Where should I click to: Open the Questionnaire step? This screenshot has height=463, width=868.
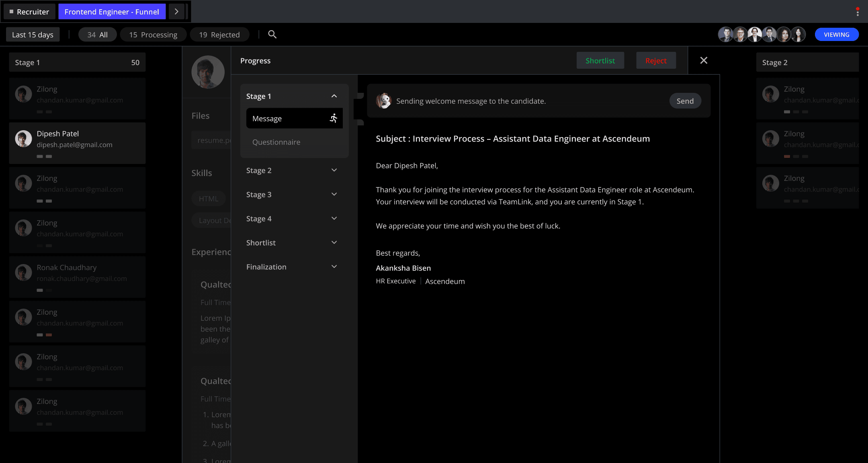pyautogui.click(x=276, y=142)
